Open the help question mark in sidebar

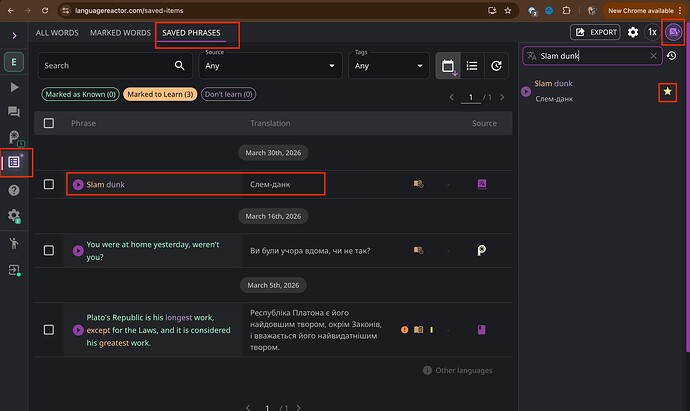(x=14, y=190)
